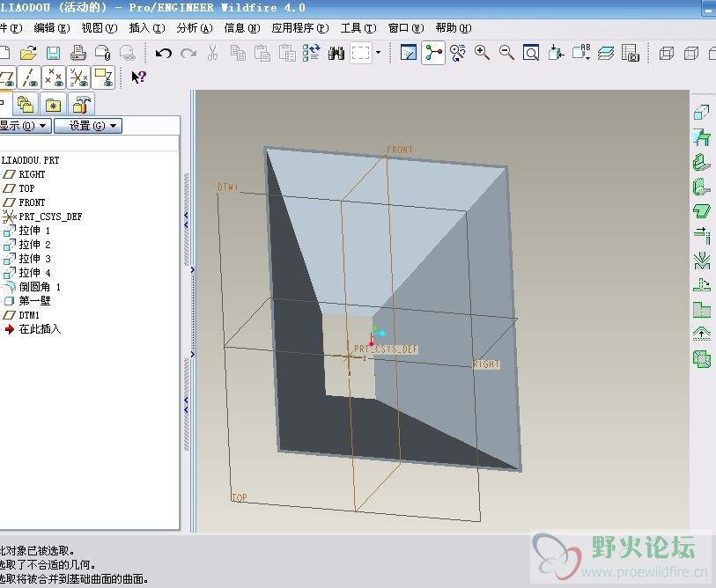Screen dimensions: 716x588
Task: Click the Refit to screen icon
Action: click(x=531, y=53)
